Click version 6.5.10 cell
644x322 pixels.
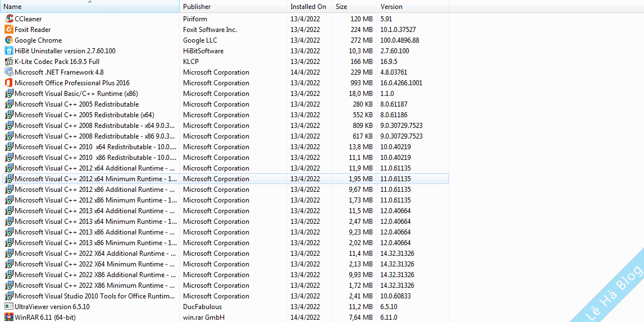coord(389,307)
